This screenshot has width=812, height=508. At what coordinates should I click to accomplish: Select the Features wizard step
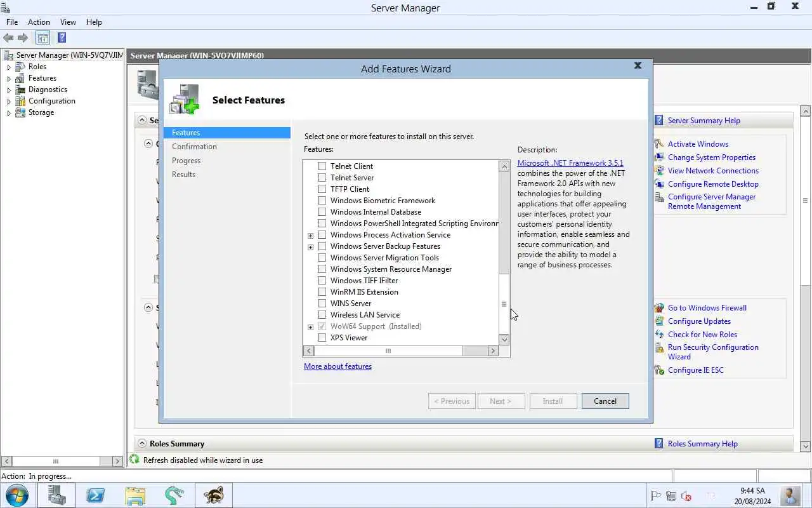[x=227, y=133]
